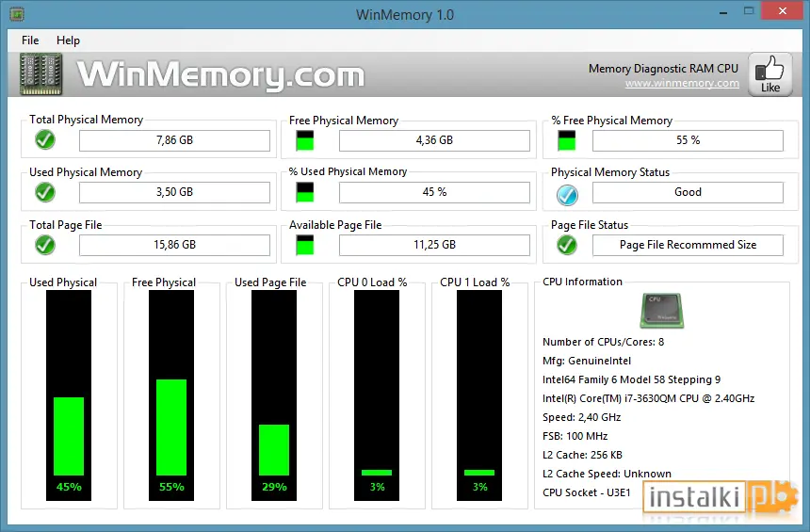Click the CPU chip icon in CPU Information
The height and width of the screenshot is (532, 810).
662,311
